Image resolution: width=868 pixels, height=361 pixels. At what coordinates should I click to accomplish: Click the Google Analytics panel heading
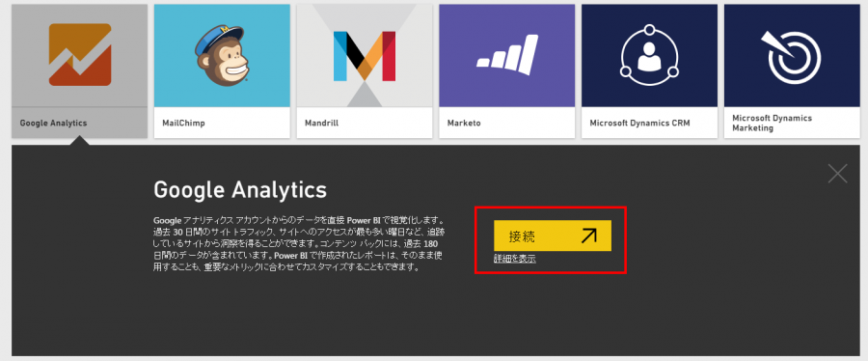tap(240, 190)
